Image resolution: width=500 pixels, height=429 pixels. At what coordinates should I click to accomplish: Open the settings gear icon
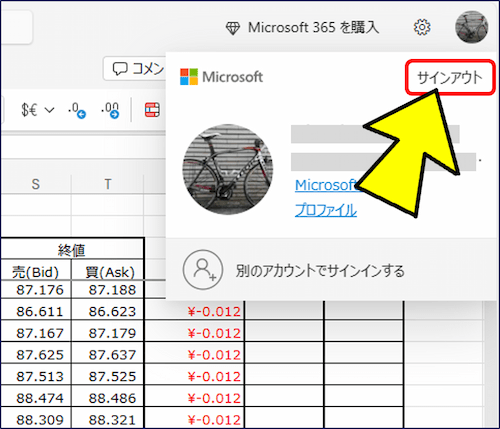[422, 27]
